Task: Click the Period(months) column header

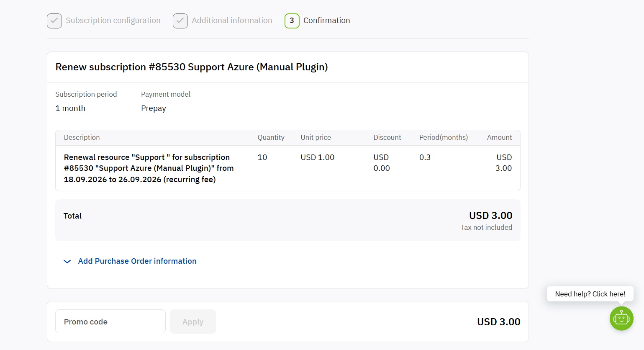Action: pos(444,137)
